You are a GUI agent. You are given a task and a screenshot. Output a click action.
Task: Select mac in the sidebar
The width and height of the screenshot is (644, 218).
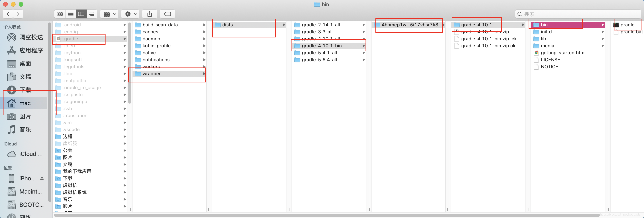tap(25, 103)
